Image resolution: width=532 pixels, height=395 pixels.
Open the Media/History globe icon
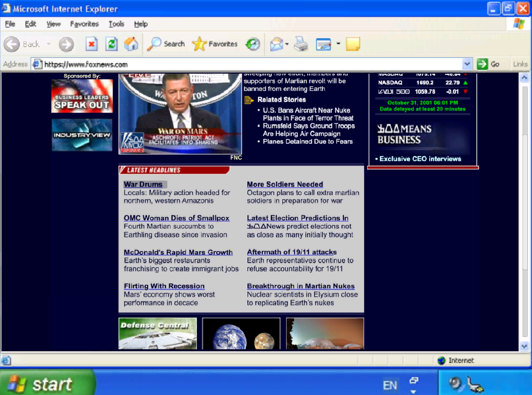pos(253,44)
